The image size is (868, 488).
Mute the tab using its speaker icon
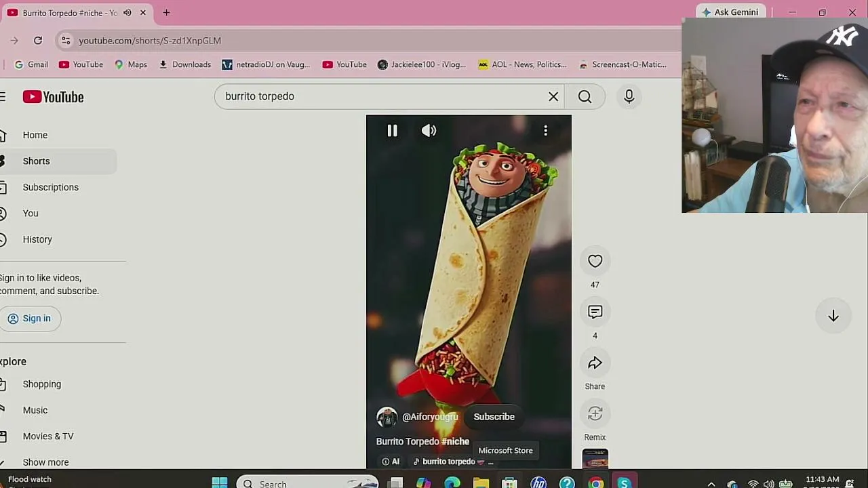click(127, 13)
